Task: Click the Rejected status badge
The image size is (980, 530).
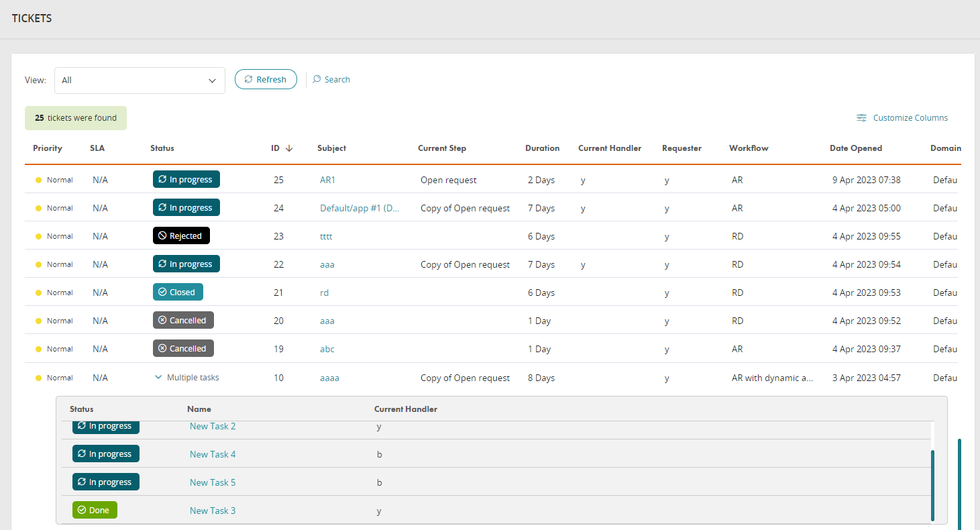Action: (x=181, y=235)
